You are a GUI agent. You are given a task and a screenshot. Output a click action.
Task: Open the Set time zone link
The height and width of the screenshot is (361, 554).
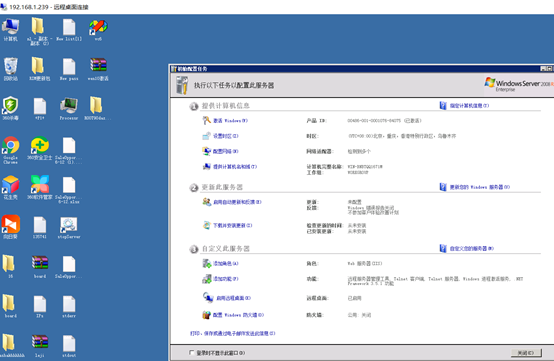point(226,136)
